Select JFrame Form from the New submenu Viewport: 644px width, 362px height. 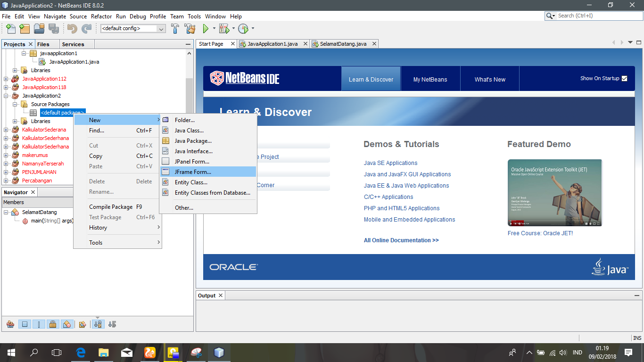(x=194, y=172)
